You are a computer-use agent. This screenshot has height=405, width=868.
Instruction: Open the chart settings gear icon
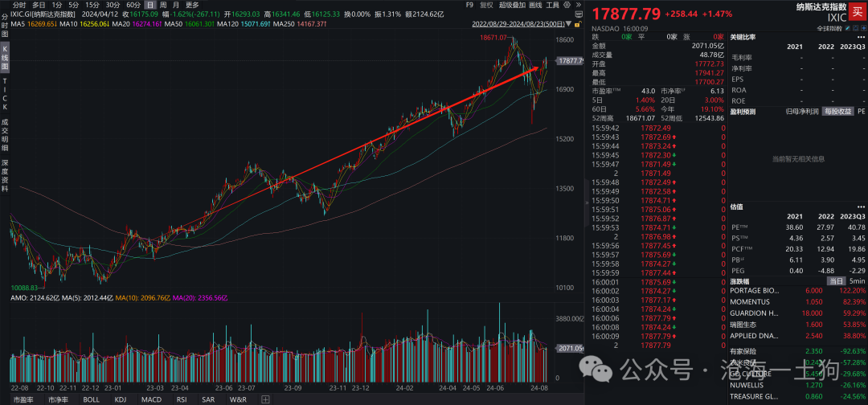click(567, 5)
